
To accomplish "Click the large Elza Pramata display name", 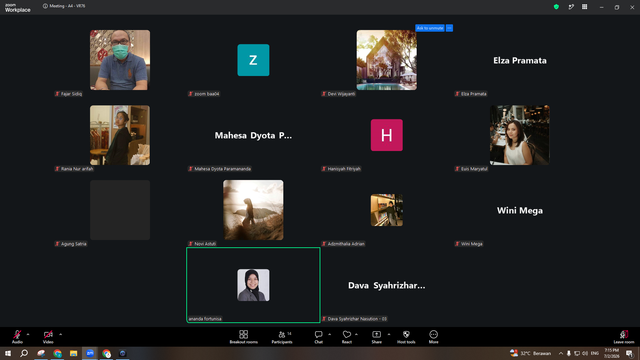I will point(520,60).
